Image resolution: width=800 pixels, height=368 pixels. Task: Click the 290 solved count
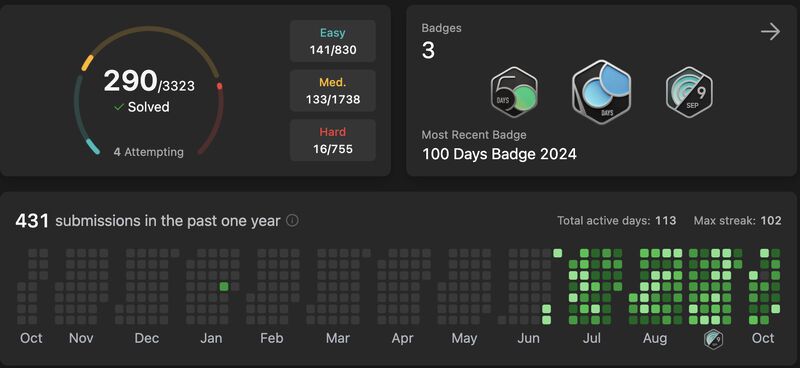tap(130, 81)
